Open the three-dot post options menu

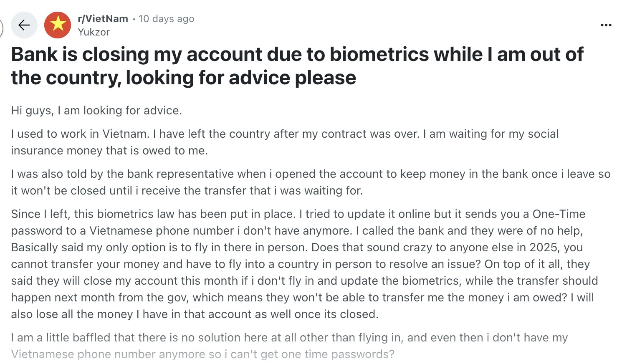[606, 25]
